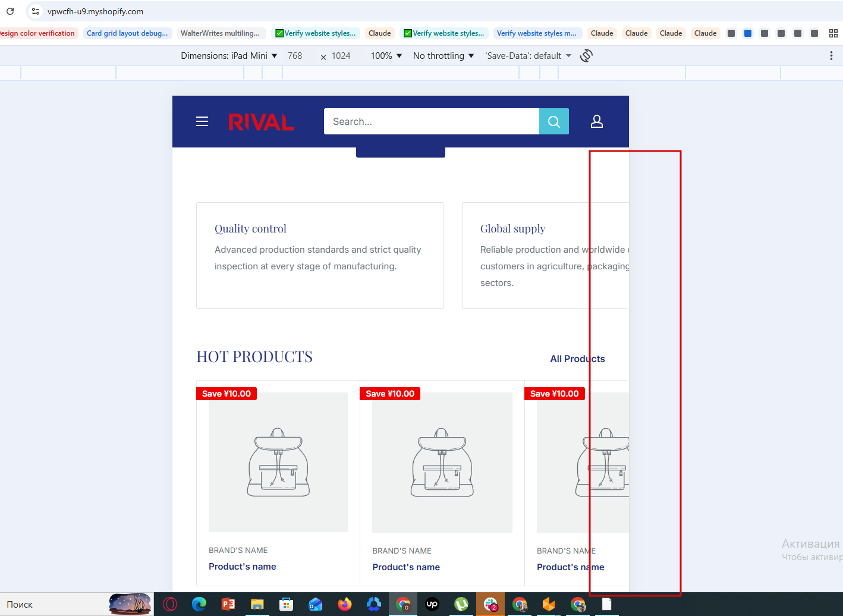Open the orange-highlighted app after Chrome in taskbar
Image resolution: width=843 pixels, height=616 pixels.
click(x=549, y=604)
